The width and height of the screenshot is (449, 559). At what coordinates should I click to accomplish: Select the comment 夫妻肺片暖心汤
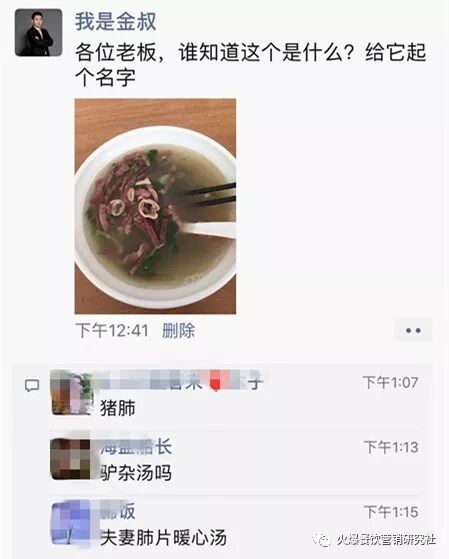(163, 538)
